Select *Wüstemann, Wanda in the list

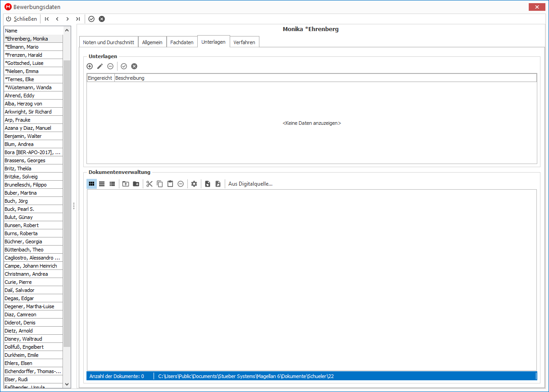coord(33,87)
